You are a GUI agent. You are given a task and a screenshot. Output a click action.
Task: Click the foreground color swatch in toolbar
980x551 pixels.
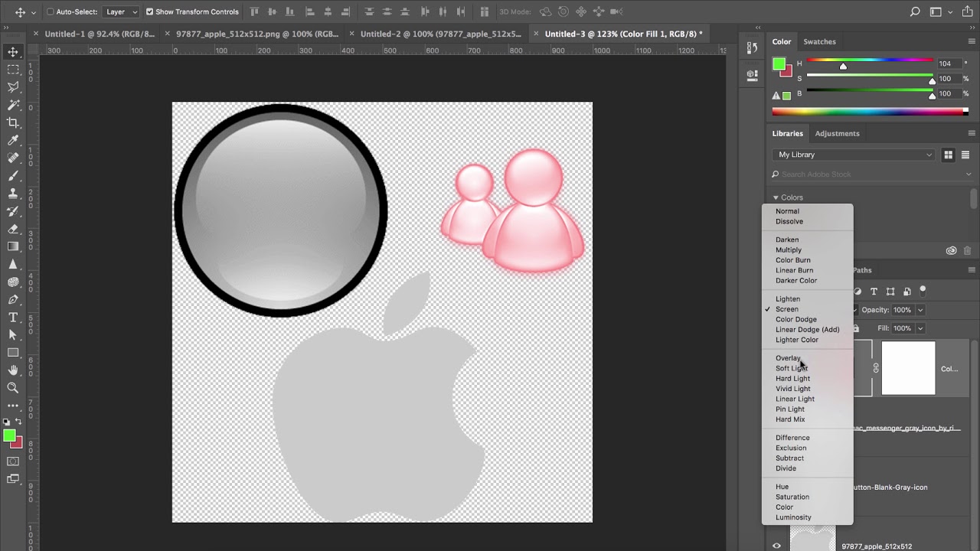9,436
